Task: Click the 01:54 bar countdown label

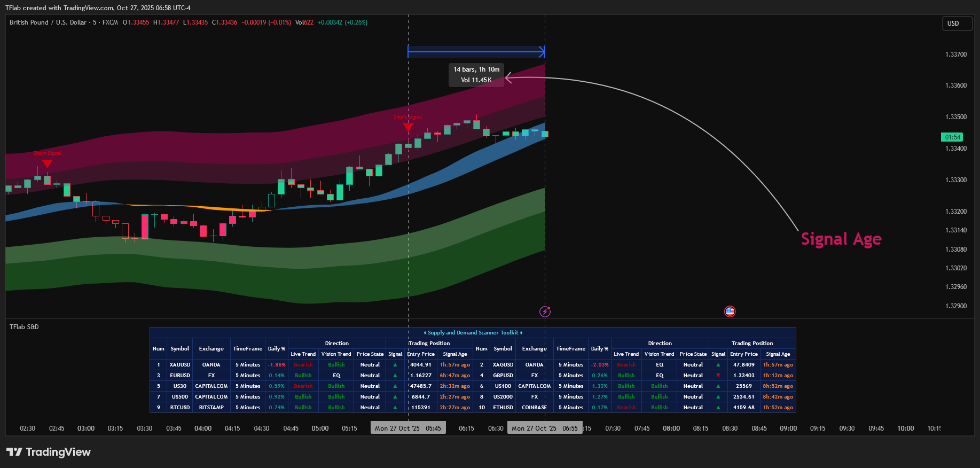Action: (x=952, y=137)
